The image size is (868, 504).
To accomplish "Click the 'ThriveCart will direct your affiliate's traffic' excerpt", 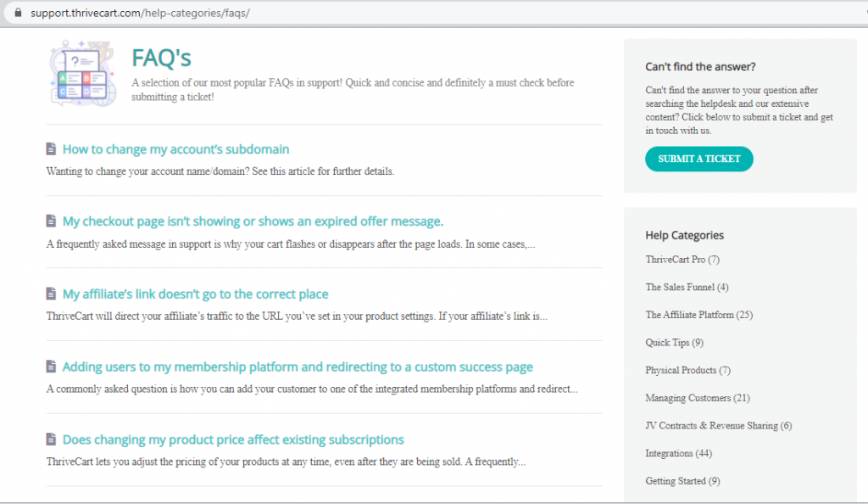I will (x=297, y=316).
